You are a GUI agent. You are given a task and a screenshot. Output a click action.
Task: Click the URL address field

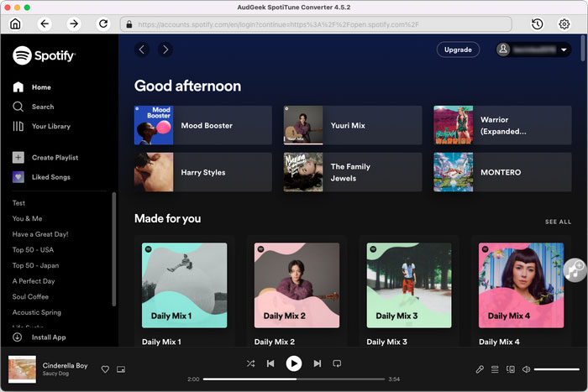pos(316,24)
